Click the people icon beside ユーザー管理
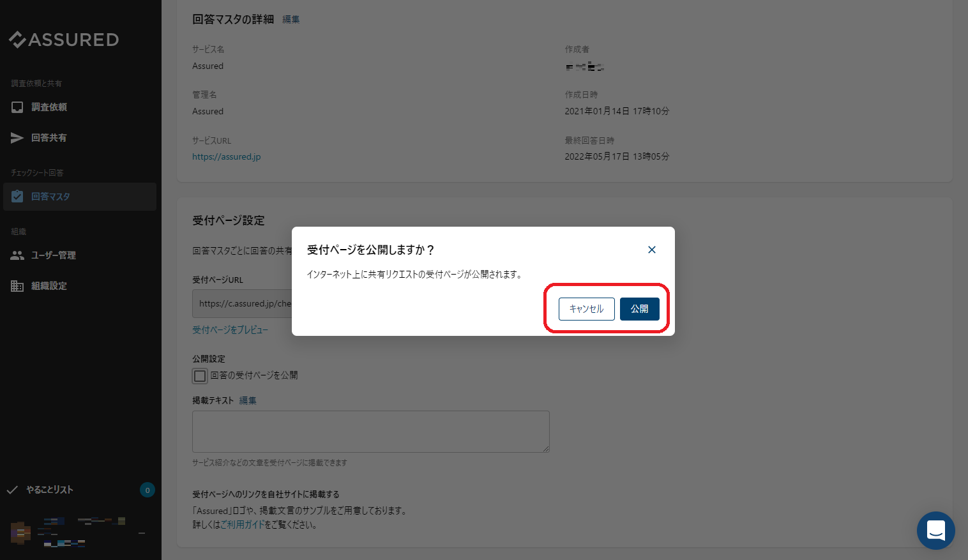The image size is (968, 560). 17,255
